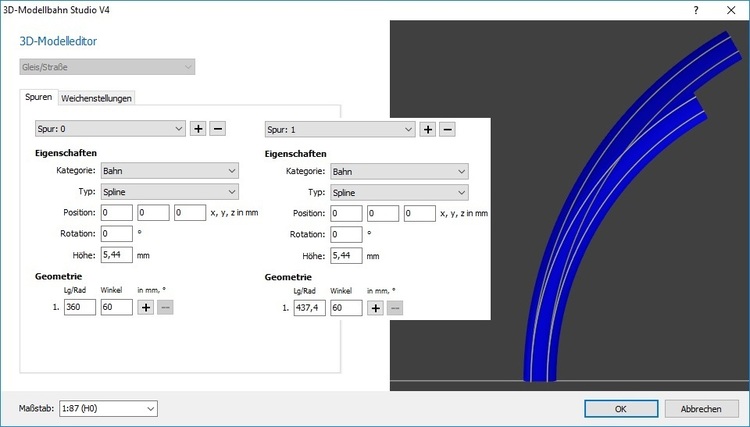Select the Spuren tab
This screenshot has height=427, width=750.
(39, 97)
